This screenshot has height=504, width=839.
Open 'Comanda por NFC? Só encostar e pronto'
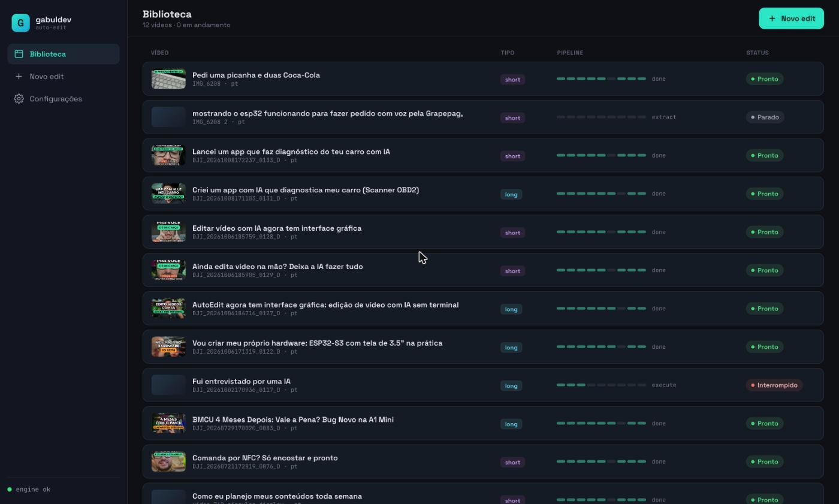click(483, 461)
